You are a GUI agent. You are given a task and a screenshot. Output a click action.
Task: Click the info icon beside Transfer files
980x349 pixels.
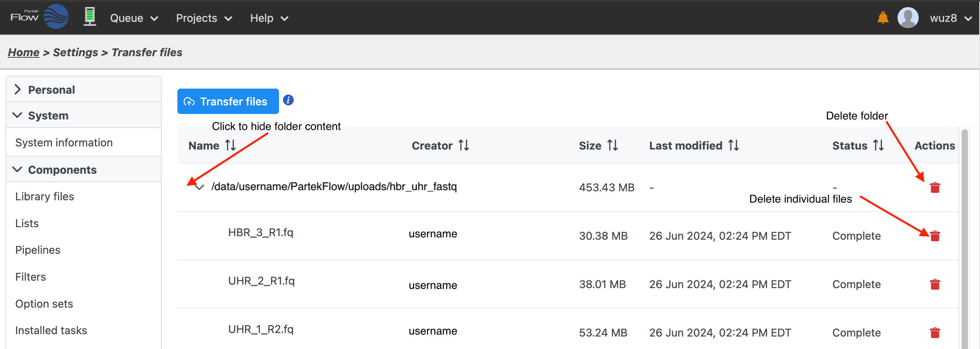[x=288, y=100]
